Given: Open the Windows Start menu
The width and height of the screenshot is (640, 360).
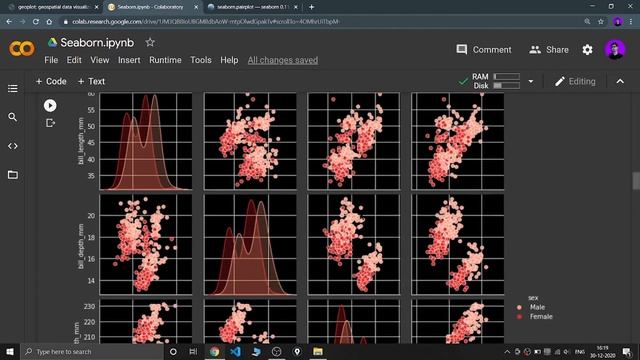Looking at the screenshot, I should click(10, 351).
